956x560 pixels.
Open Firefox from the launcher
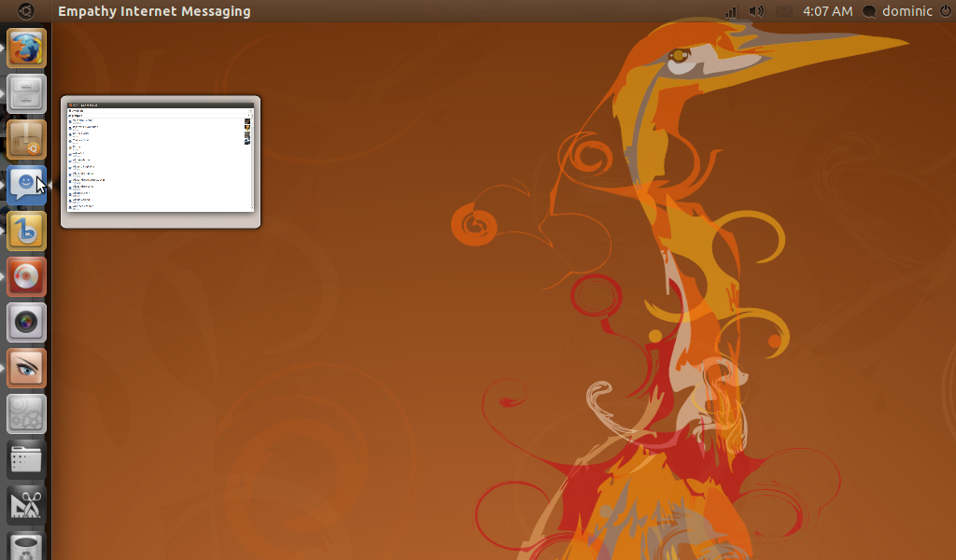coord(26,49)
